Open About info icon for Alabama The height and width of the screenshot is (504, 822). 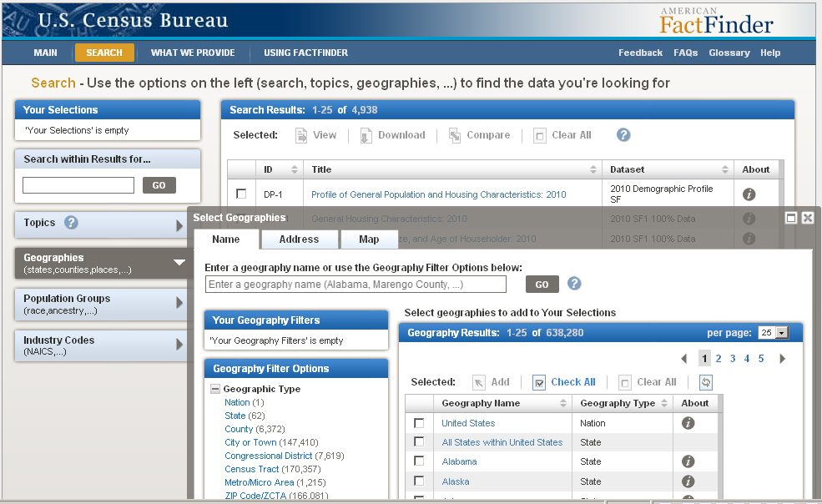coord(688,461)
